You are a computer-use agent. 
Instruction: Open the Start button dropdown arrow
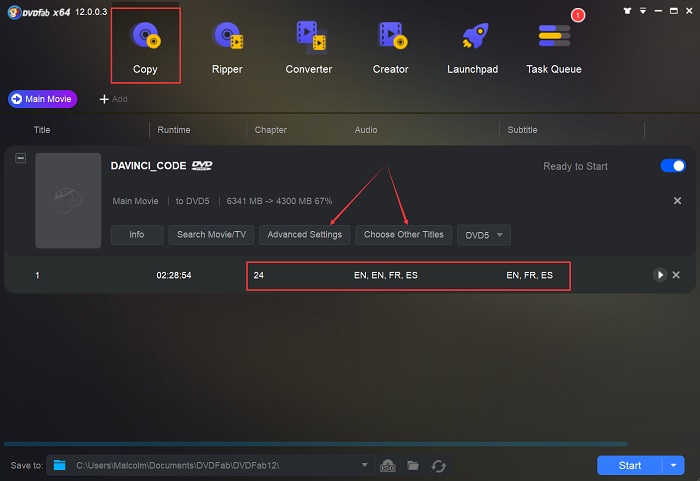pos(674,465)
